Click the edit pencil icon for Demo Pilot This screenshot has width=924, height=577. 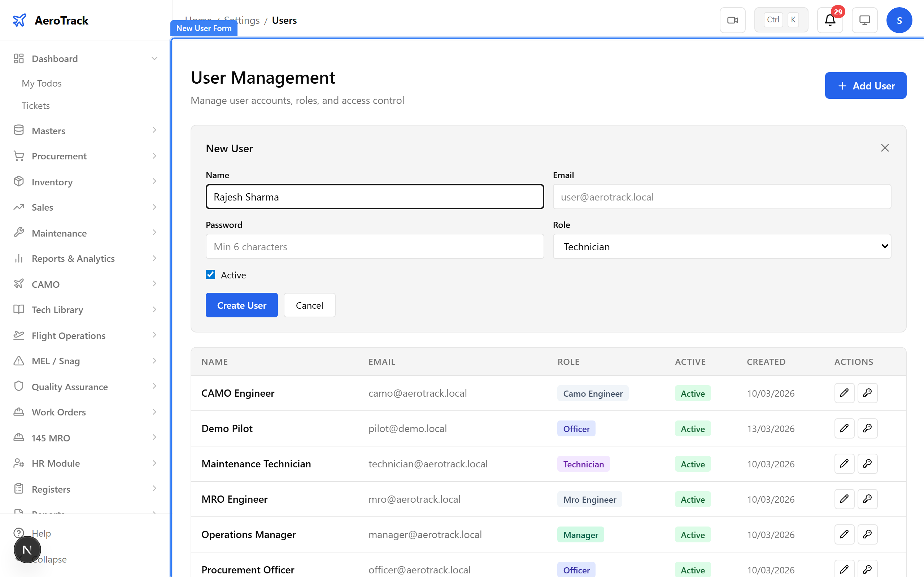tap(844, 428)
